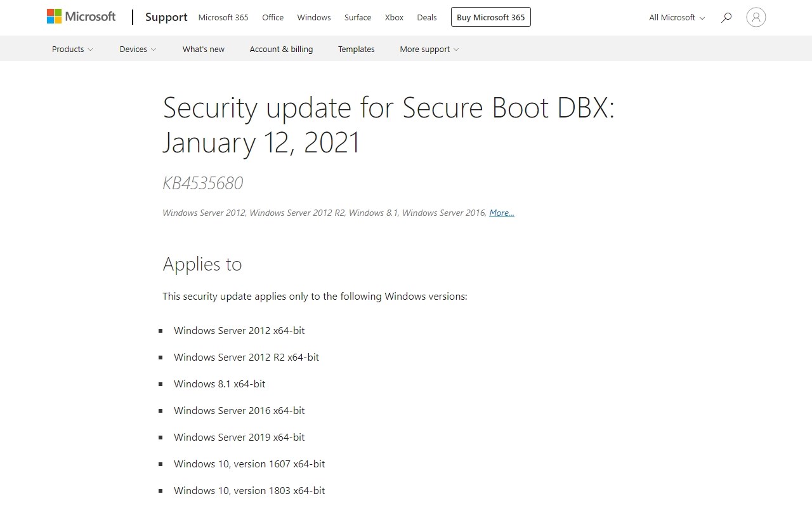Expand the All Microsoft dropdown
This screenshot has height=508, width=812.
(x=676, y=17)
